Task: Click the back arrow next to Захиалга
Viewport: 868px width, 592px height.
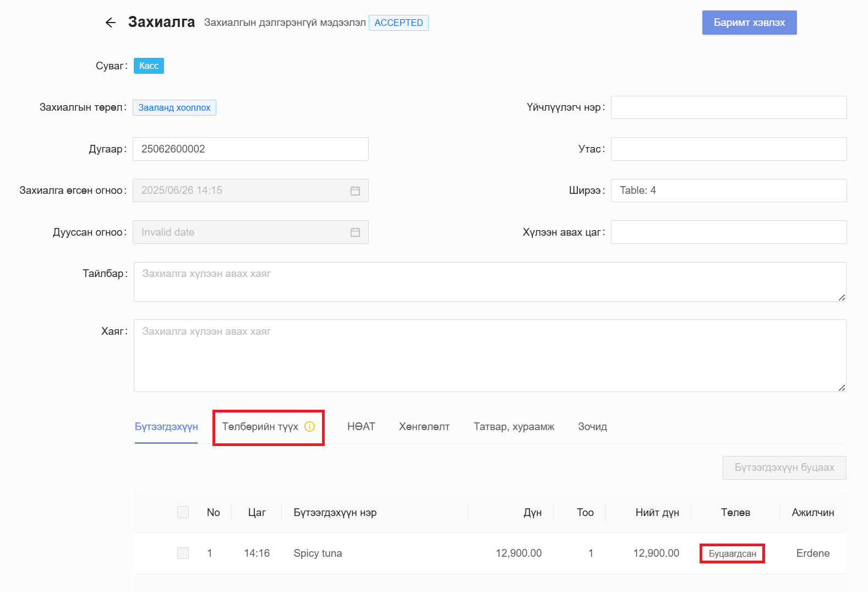Action: (x=111, y=23)
